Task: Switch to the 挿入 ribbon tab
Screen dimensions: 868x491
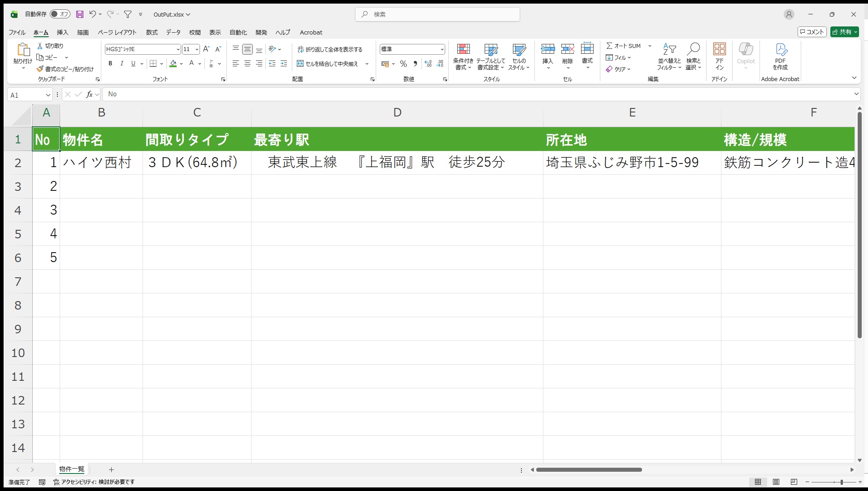Action: point(62,32)
